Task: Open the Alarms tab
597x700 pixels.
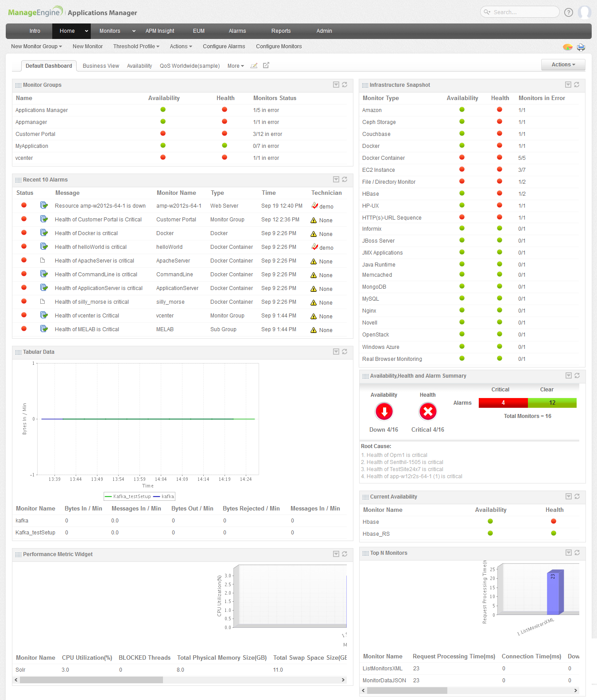Action: [x=237, y=31]
